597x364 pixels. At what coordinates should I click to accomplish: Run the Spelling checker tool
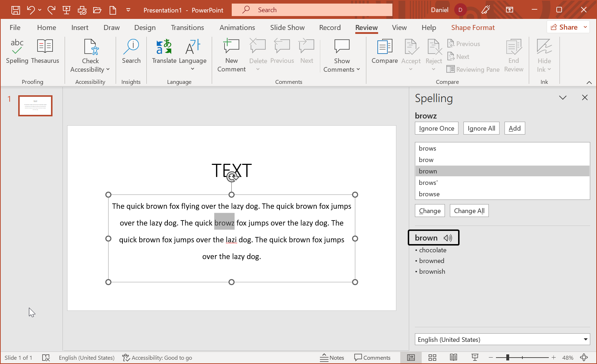(17, 52)
